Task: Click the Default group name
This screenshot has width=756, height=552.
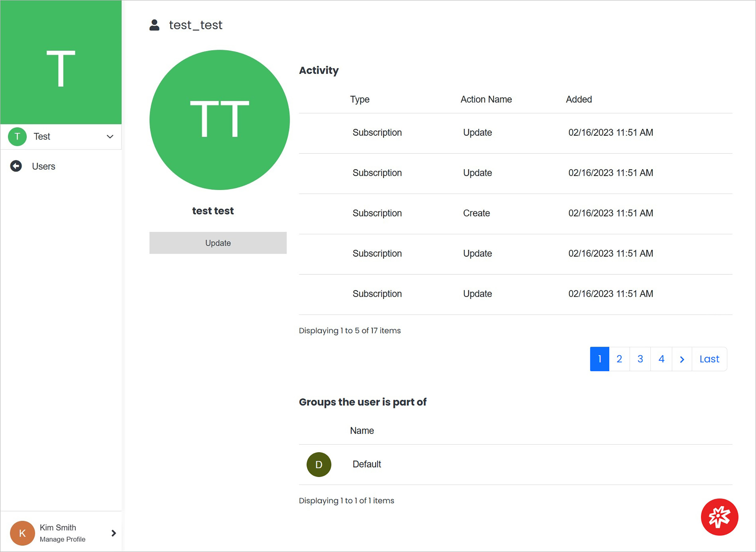Action: click(x=366, y=465)
